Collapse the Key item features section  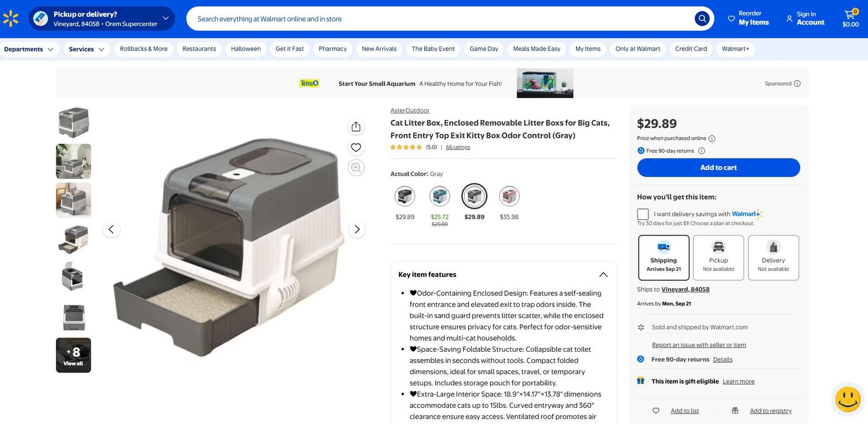point(603,275)
